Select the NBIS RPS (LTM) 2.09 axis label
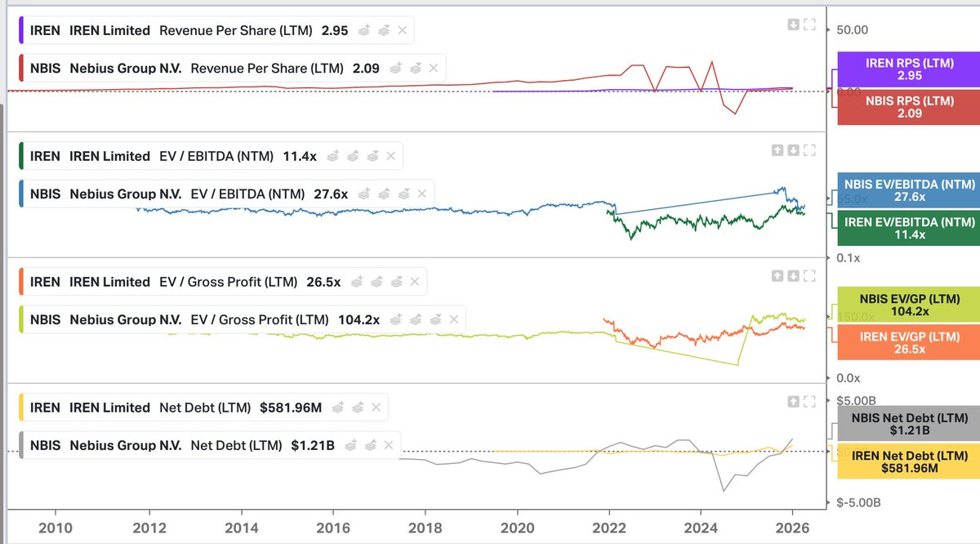980x544 pixels. click(x=909, y=106)
